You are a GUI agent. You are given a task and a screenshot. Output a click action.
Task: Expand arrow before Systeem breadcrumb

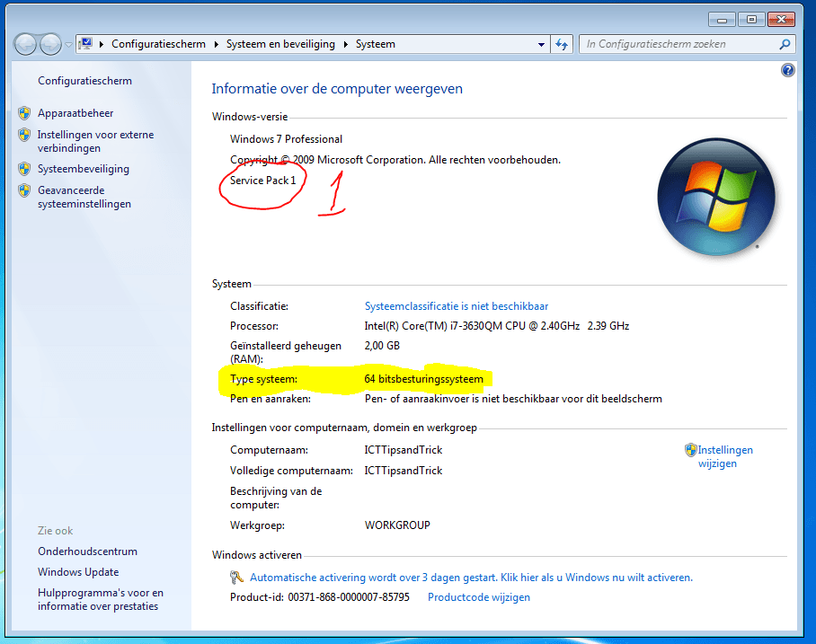pyautogui.click(x=346, y=44)
